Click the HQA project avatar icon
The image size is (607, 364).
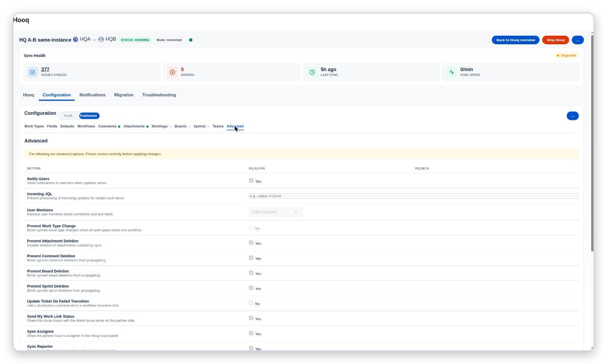click(76, 39)
